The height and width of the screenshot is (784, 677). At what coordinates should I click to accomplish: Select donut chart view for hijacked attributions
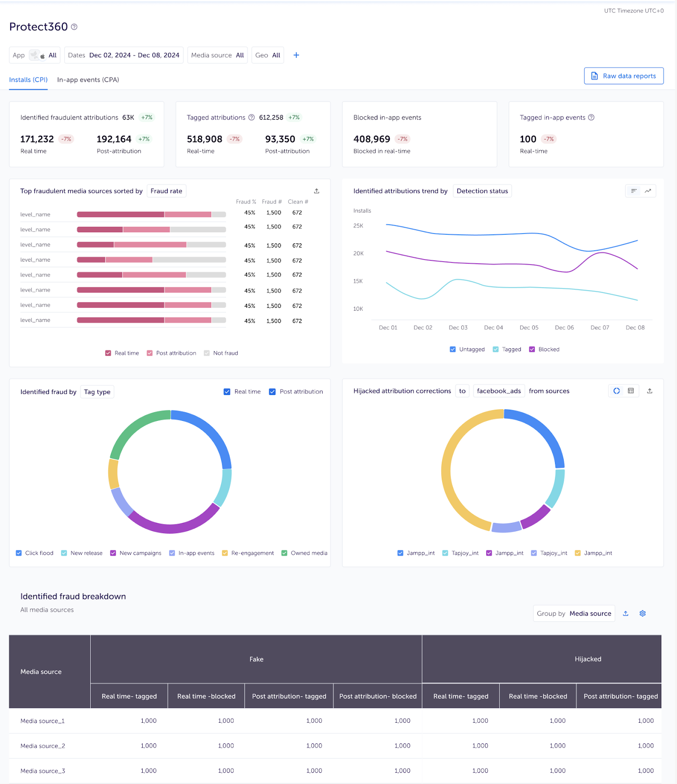pos(617,391)
